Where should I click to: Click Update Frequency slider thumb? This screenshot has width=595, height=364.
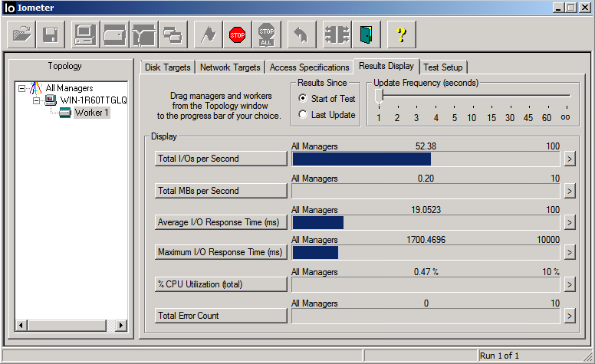coord(379,97)
